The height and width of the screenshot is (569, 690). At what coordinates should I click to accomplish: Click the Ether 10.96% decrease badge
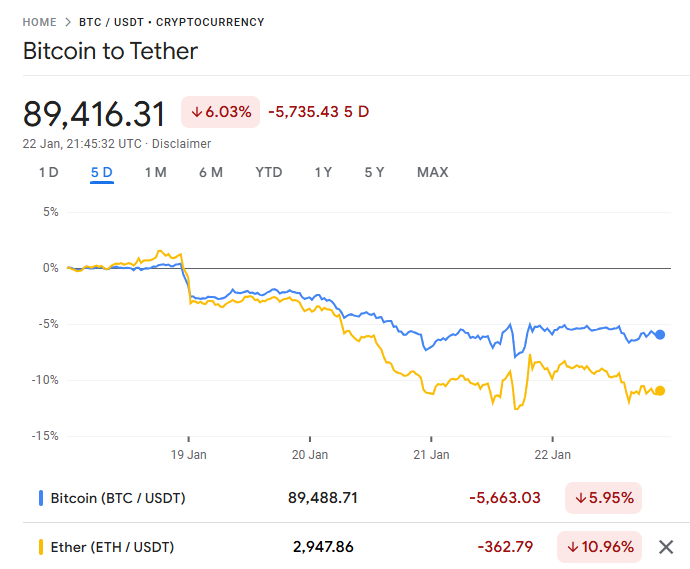(x=600, y=547)
